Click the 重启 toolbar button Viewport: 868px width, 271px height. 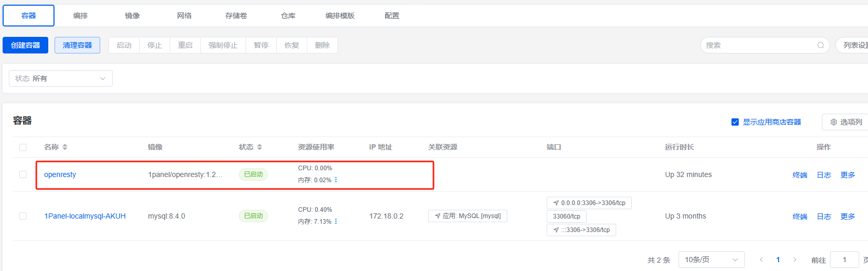click(x=185, y=45)
